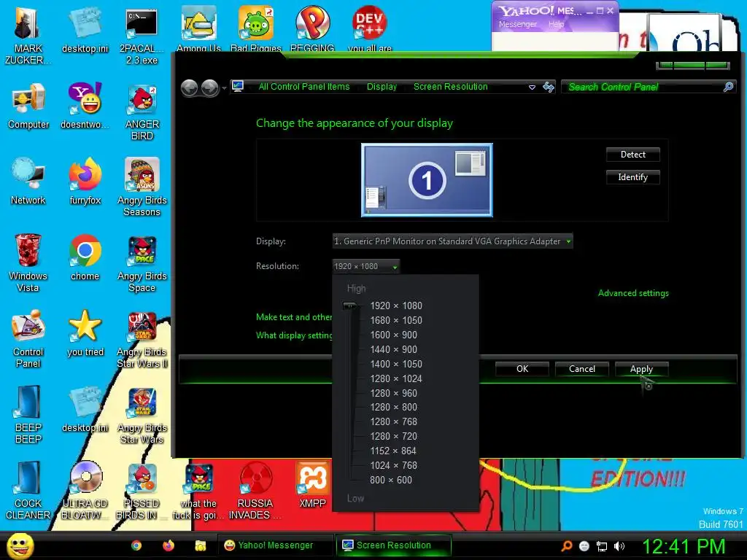Open the chome Chrome shortcut

point(85,257)
